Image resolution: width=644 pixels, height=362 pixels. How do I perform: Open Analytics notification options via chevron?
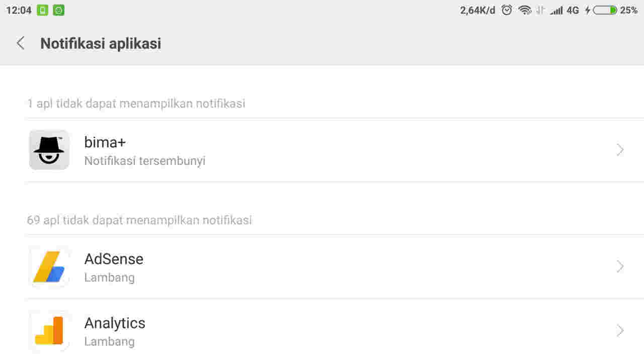(x=620, y=330)
